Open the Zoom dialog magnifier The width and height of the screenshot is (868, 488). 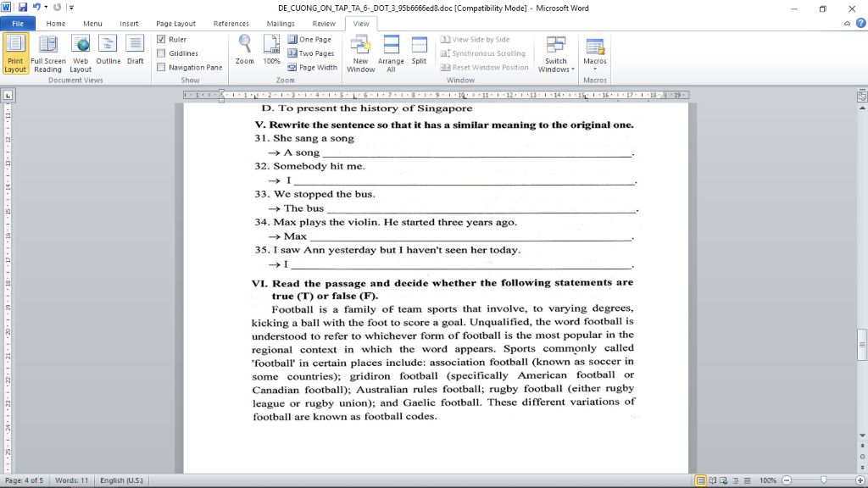(x=245, y=50)
